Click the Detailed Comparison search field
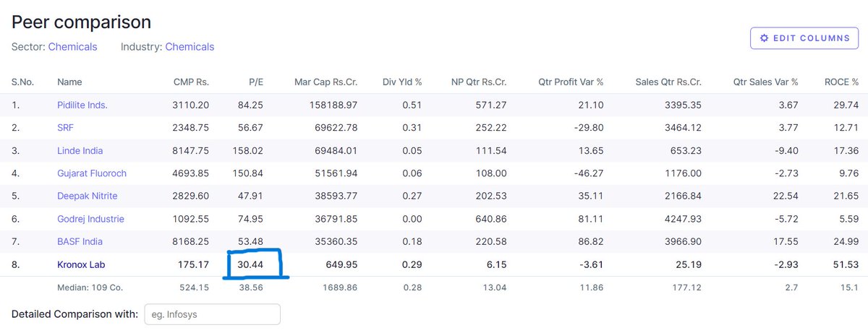The height and width of the screenshot is (333, 868). click(212, 314)
